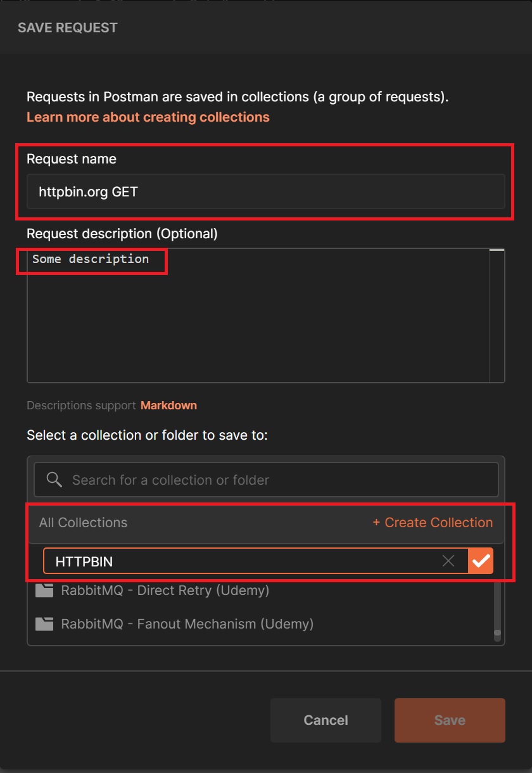Open Learn more about creating collections
Screen dimensions: 532x773
[x=148, y=117]
